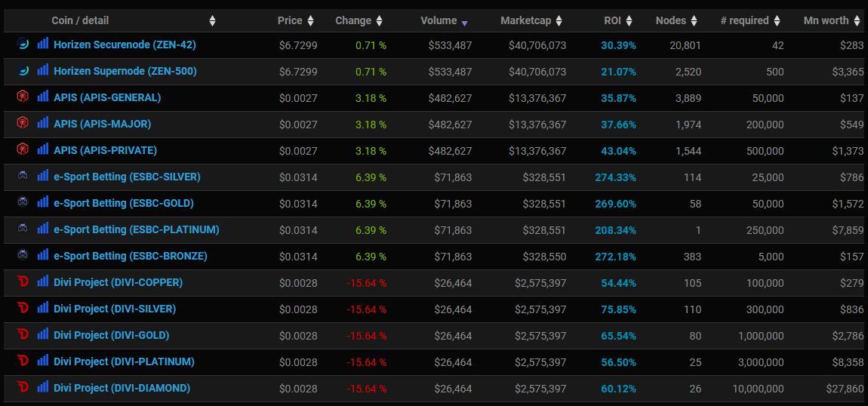Open bar chart icon for APIS-PRIVATE
Viewport: 868px width, 406px height.
42,150
